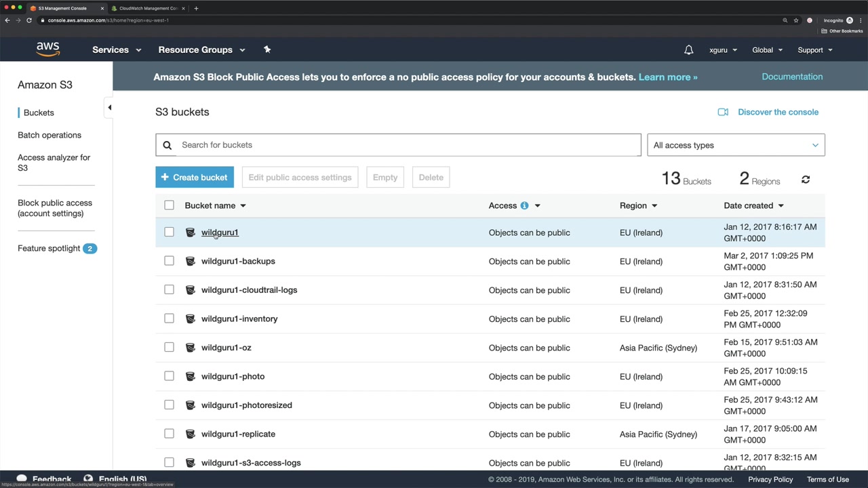Click the Create bucket button
The height and width of the screenshot is (488, 868).
click(x=195, y=178)
